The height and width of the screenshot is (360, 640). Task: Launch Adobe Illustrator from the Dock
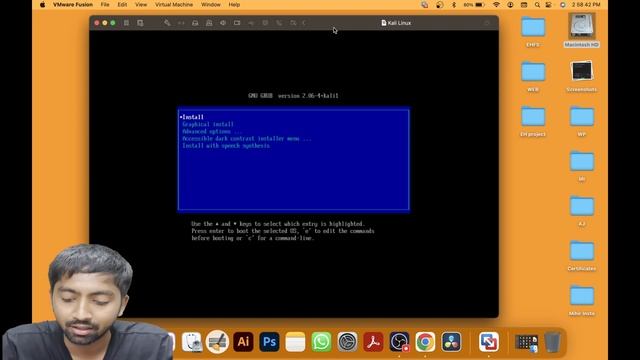pyautogui.click(x=243, y=342)
